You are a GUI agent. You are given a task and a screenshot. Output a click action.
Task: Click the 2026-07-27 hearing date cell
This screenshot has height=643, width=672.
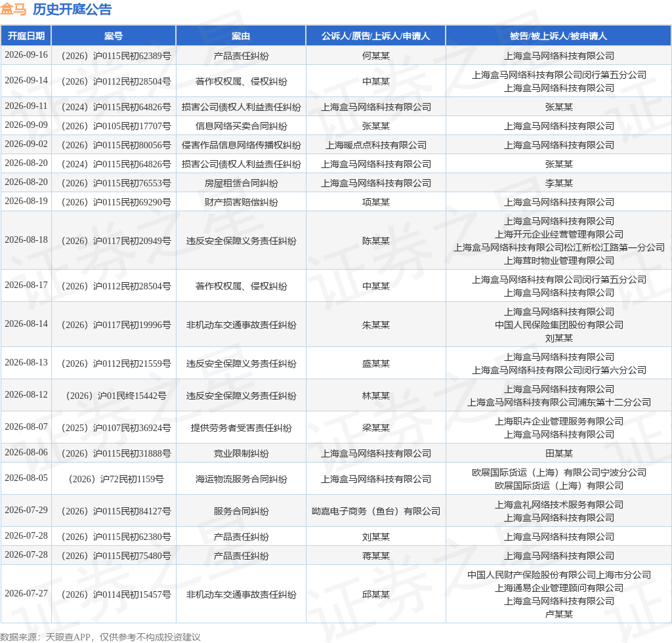[x=26, y=593]
